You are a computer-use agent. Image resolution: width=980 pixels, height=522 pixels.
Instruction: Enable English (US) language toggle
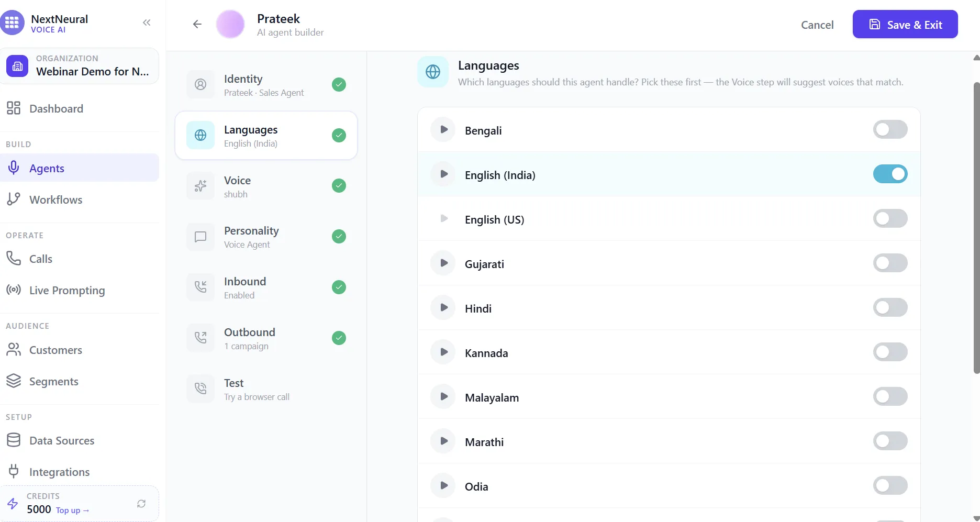click(890, 218)
